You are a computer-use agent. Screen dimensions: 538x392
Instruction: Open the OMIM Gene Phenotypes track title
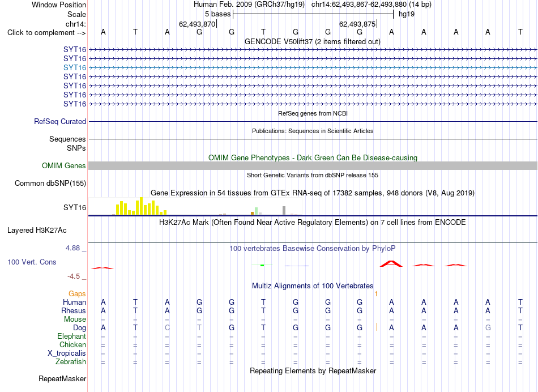coord(313,157)
